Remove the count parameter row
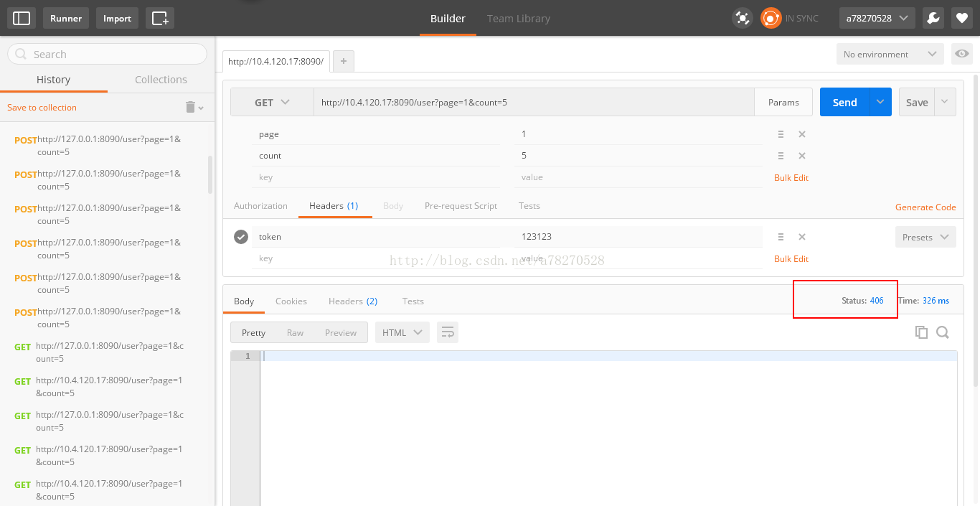This screenshot has width=980, height=506. click(802, 156)
